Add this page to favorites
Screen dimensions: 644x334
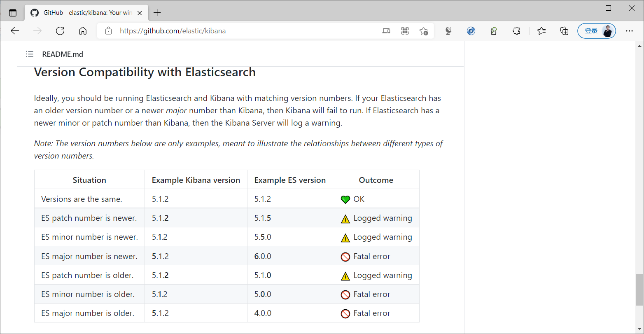pyautogui.click(x=424, y=31)
